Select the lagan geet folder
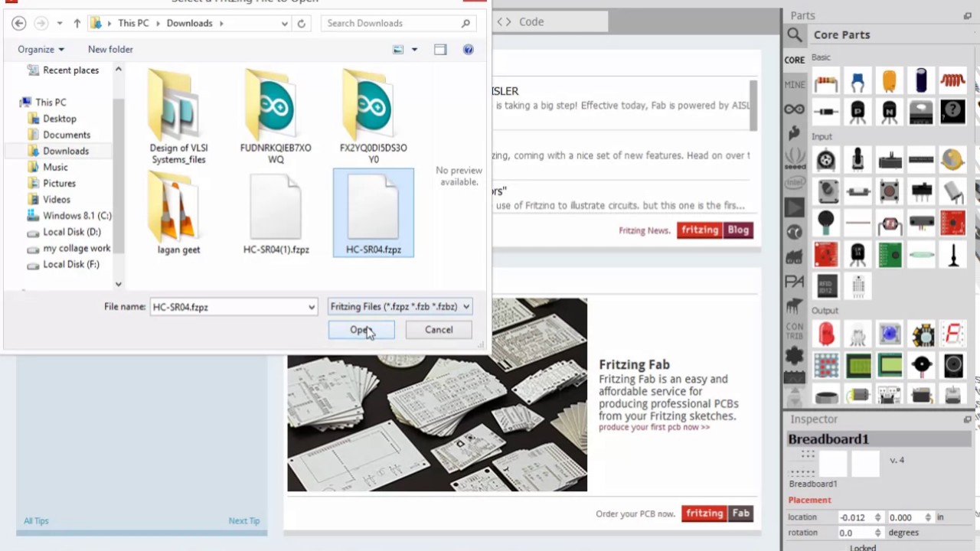 178,214
